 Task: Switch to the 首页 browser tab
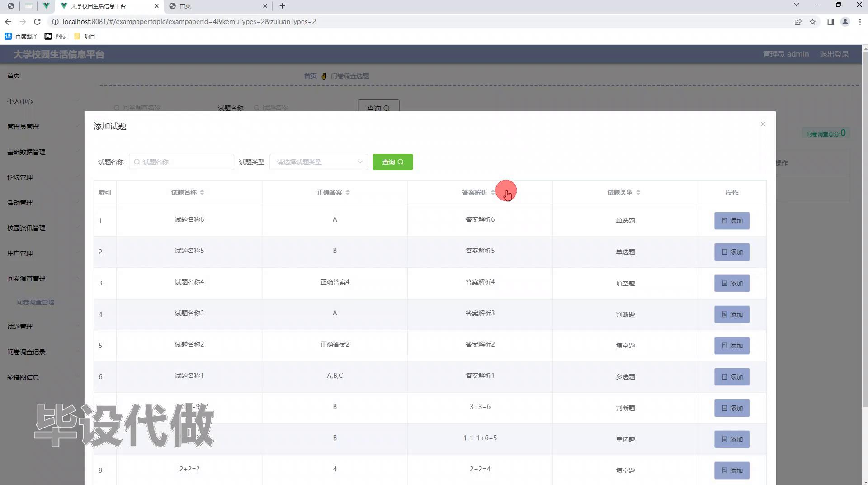218,6
